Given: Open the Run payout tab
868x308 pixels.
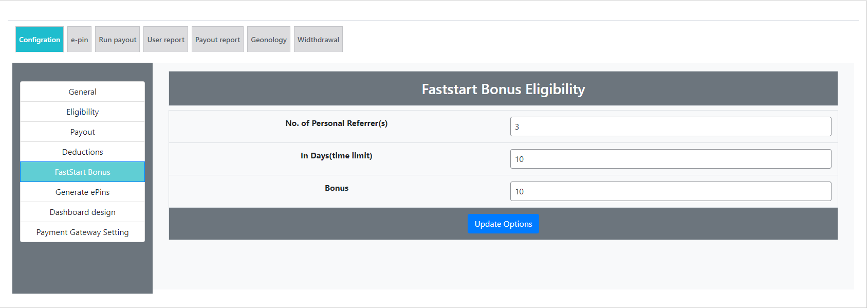Looking at the screenshot, I should click(117, 40).
